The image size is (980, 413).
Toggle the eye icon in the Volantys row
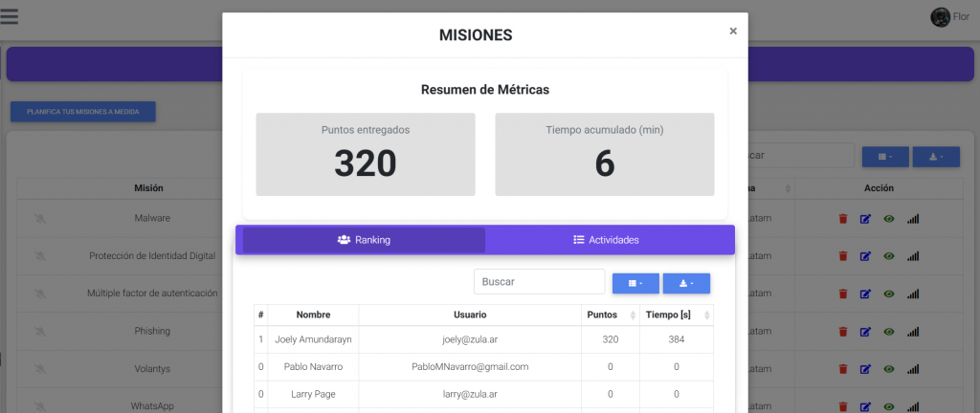(889, 368)
